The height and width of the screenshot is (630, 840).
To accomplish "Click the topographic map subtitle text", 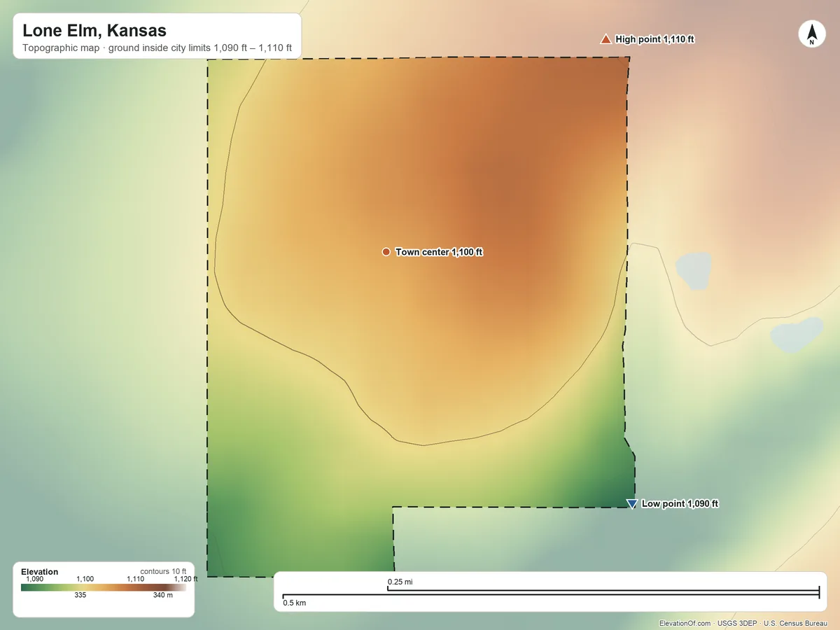I will (x=157, y=50).
